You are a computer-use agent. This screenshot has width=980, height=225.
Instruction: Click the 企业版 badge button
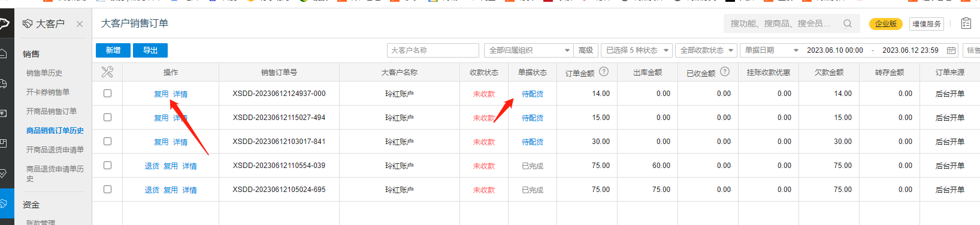pos(886,24)
